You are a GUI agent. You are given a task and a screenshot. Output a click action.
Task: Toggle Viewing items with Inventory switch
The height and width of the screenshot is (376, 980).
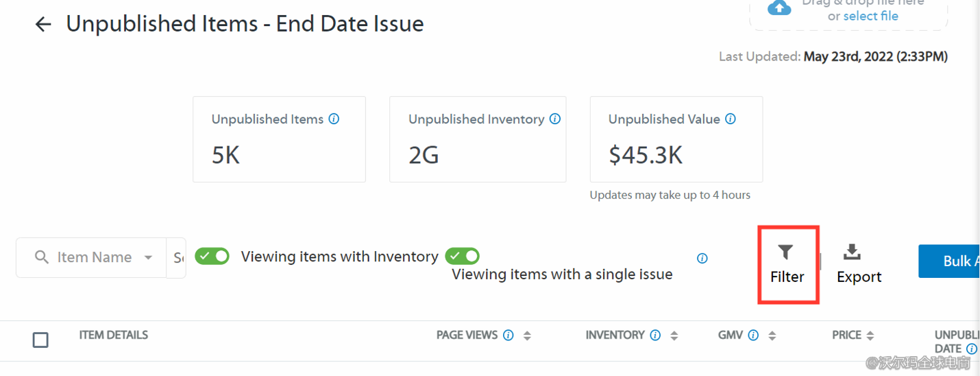212,256
